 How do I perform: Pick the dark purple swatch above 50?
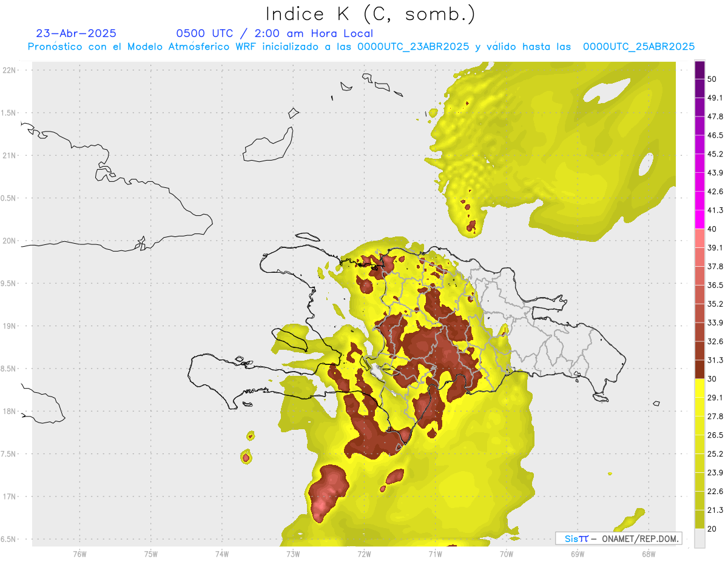699,70
